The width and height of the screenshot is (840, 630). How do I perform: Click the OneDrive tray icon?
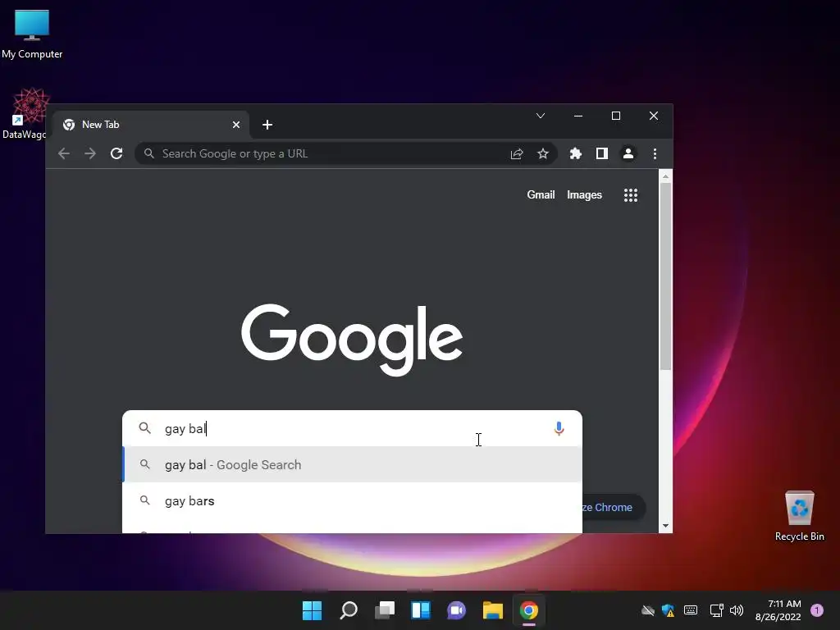pyautogui.click(x=648, y=610)
